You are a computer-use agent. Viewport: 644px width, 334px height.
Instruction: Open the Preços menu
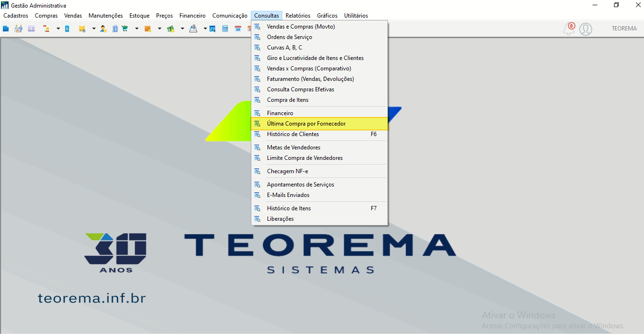click(165, 16)
